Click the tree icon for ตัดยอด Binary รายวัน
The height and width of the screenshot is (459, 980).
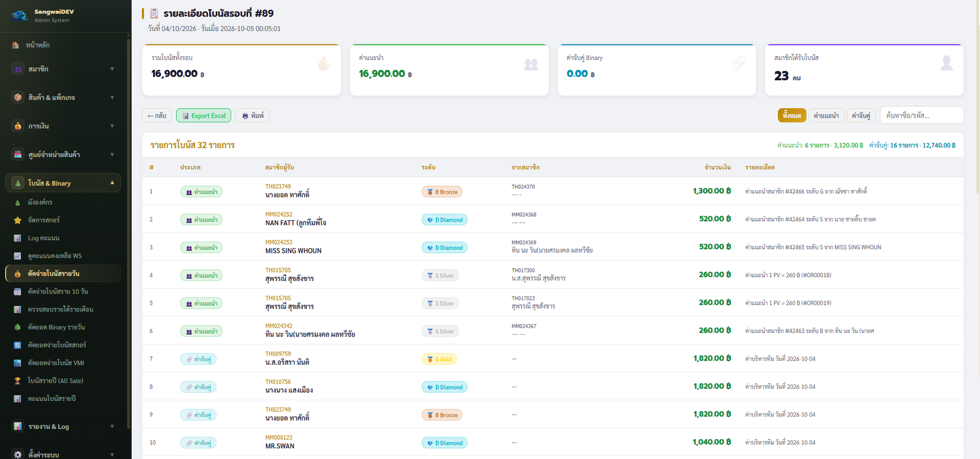17,327
